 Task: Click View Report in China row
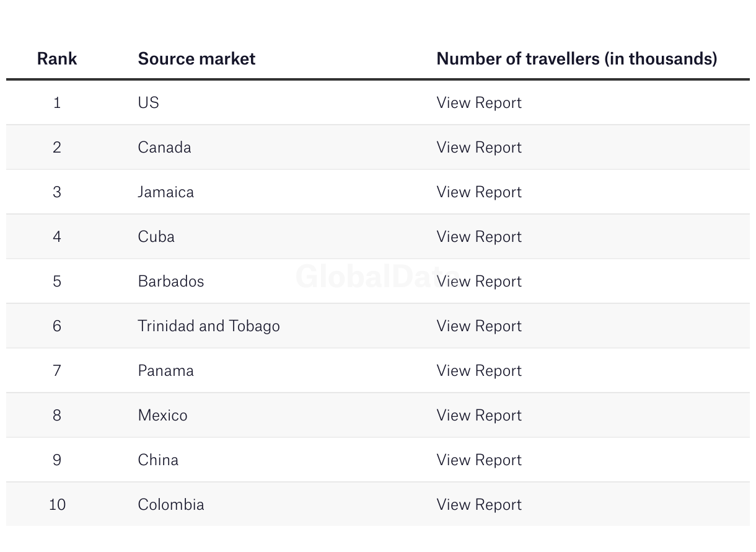[x=479, y=460]
